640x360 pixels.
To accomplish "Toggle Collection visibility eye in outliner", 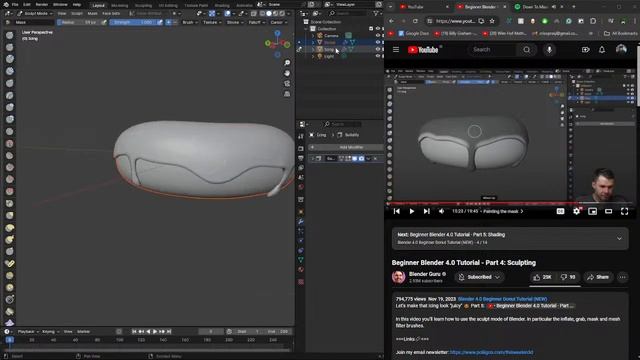I will (378, 29).
